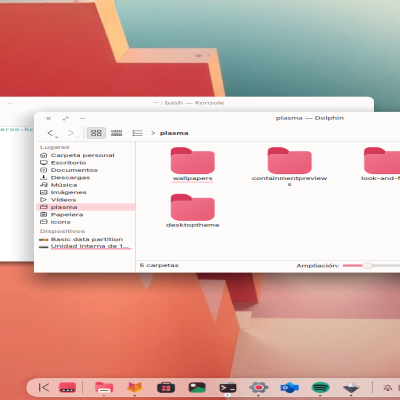Go back with Dolphin's back arrow

pos(51,133)
